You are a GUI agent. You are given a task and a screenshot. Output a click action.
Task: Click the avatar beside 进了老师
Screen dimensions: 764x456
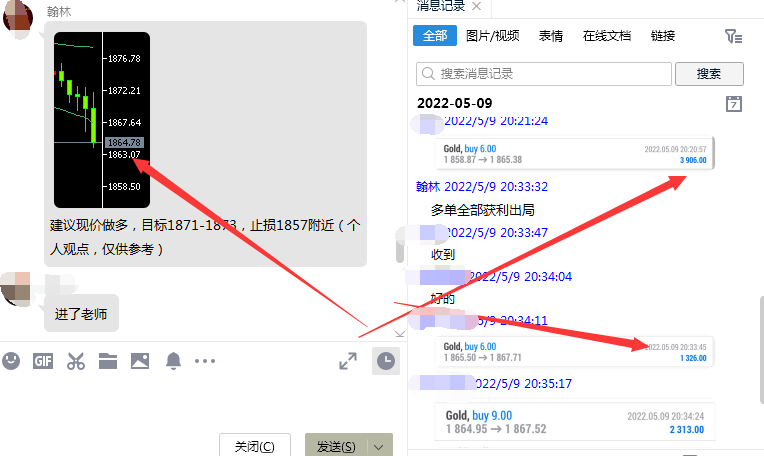16,289
